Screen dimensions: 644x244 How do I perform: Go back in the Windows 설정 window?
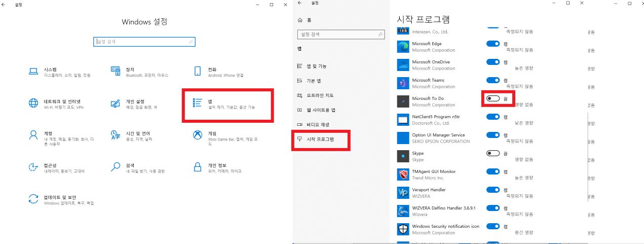pyautogui.click(x=4, y=4)
